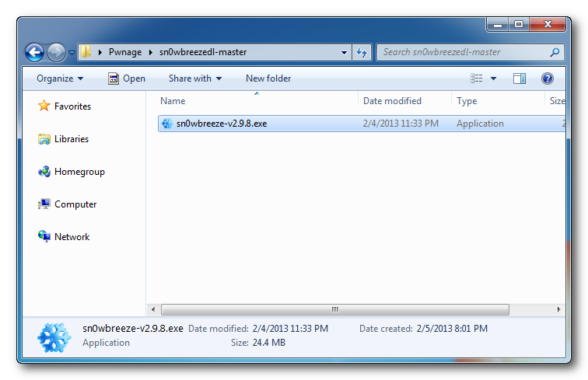Click the Network globe icon
The image size is (588, 380).
tap(44, 236)
